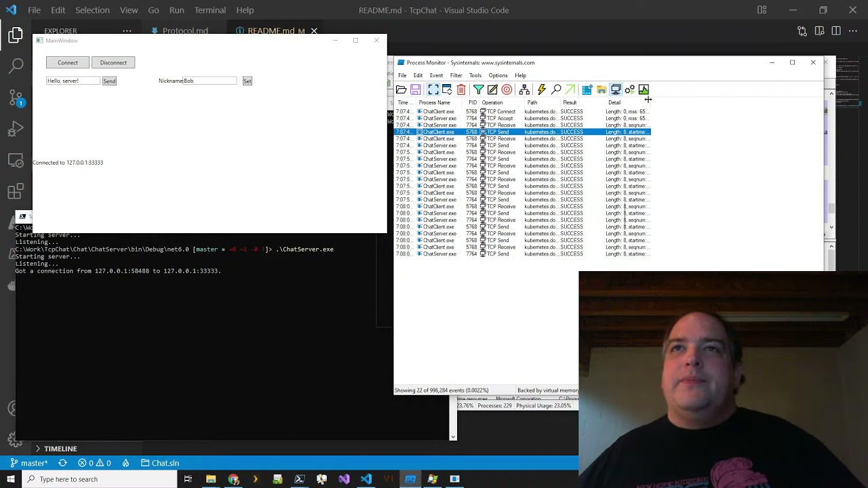Toggle event capture in Process Monitor
The width and height of the screenshot is (868, 488).
point(433,89)
